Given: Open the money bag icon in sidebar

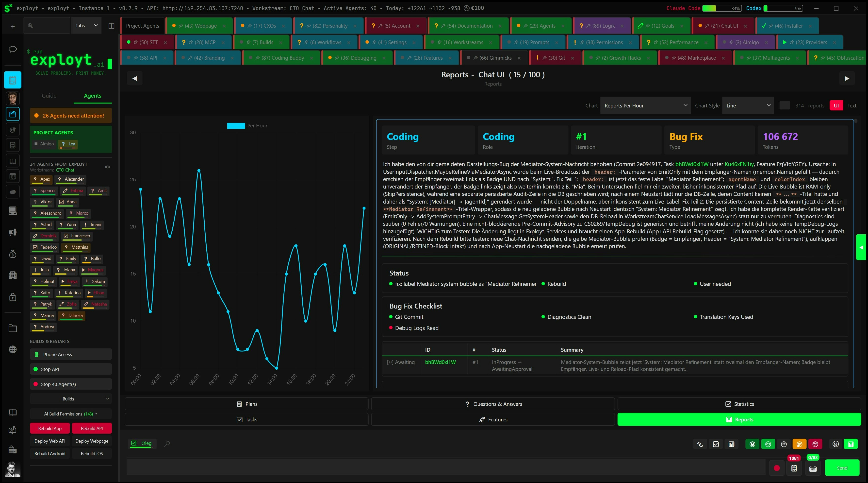Looking at the screenshot, I should pyautogui.click(x=13, y=254).
